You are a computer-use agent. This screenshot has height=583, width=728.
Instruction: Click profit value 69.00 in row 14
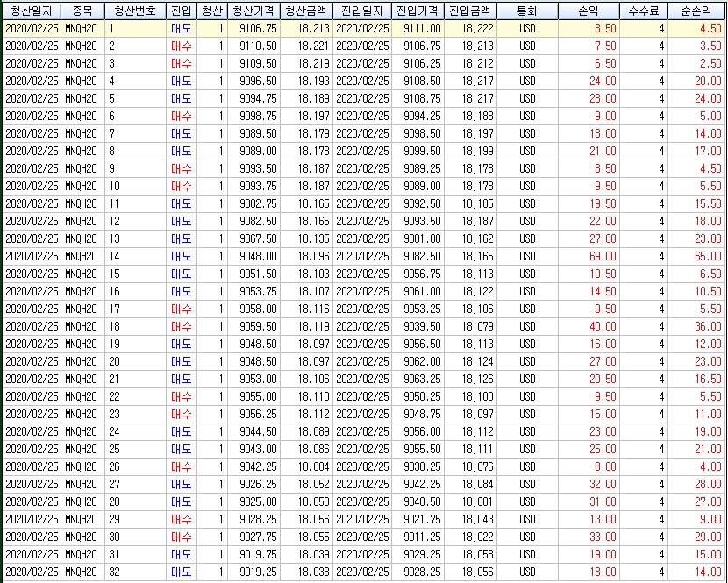click(603, 256)
